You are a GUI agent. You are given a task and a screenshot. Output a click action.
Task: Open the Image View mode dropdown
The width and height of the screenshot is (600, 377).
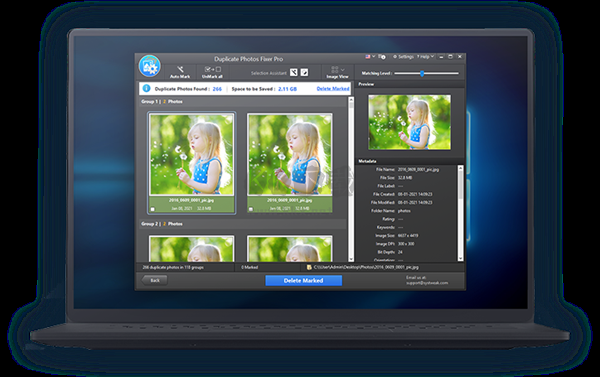coord(337,72)
